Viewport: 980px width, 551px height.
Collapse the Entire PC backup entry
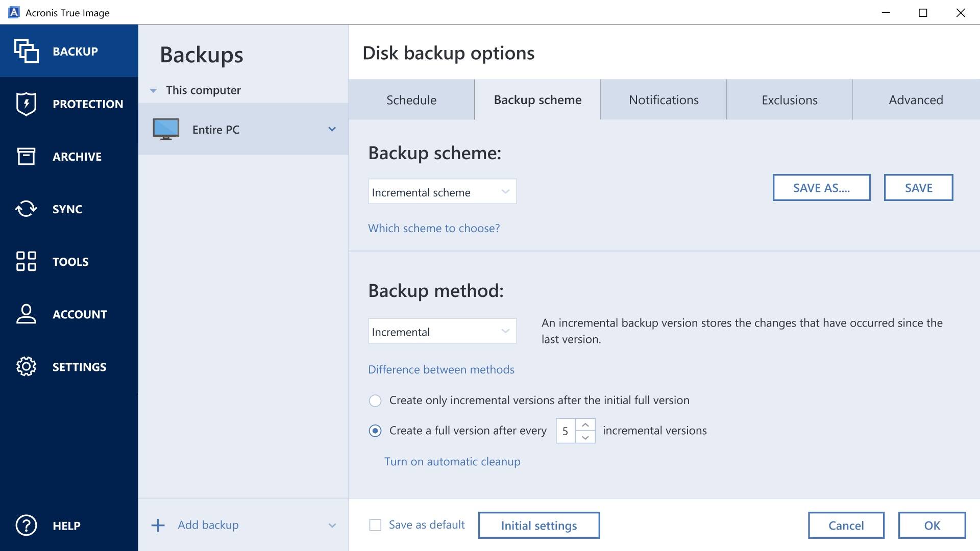[x=332, y=130]
